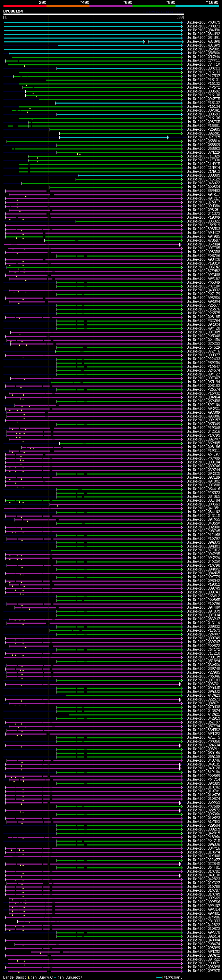
Task: Select hit label UniRef100_Q9SEB9
Action: [x=203, y=477]
